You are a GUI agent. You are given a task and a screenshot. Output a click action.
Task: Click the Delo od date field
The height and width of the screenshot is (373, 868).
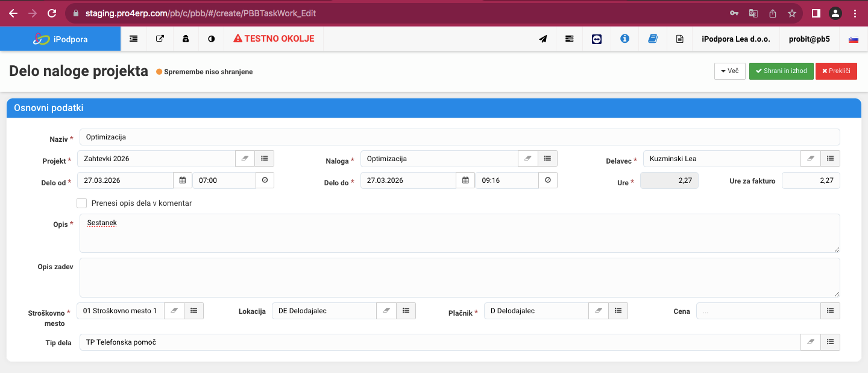(125, 180)
